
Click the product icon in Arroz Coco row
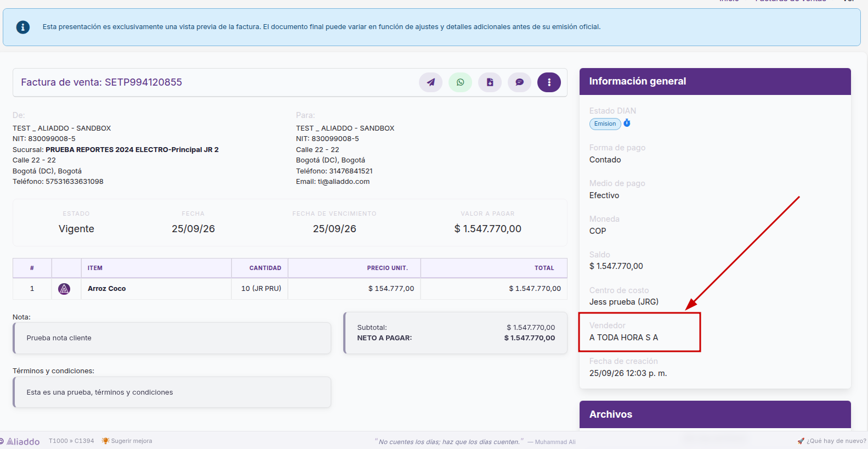(x=64, y=289)
